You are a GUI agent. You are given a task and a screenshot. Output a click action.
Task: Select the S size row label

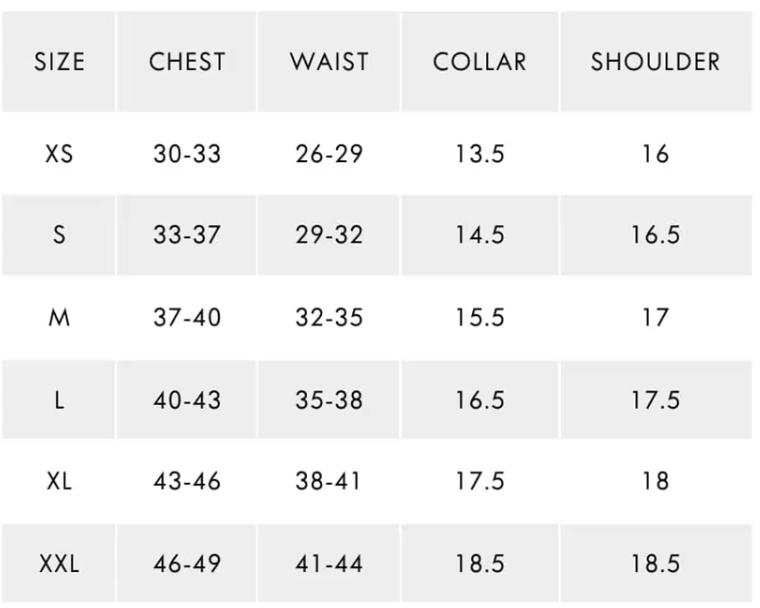(59, 235)
